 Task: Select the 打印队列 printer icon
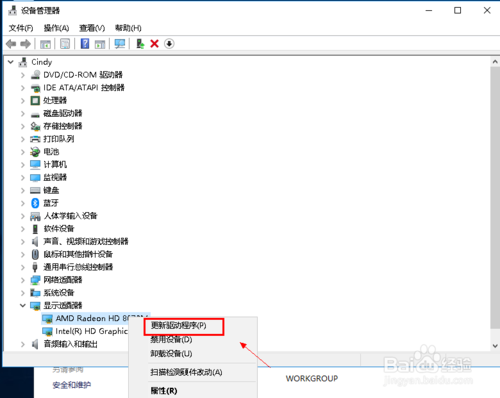[x=35, y=139]
